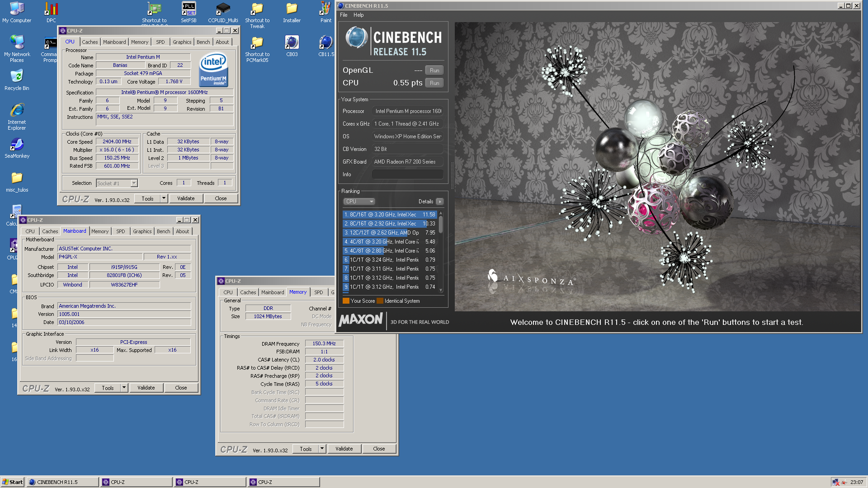868x488 pixels.
Task: Switch to Bench tab in top CPU-Z
Action: (x=203, y=42)
